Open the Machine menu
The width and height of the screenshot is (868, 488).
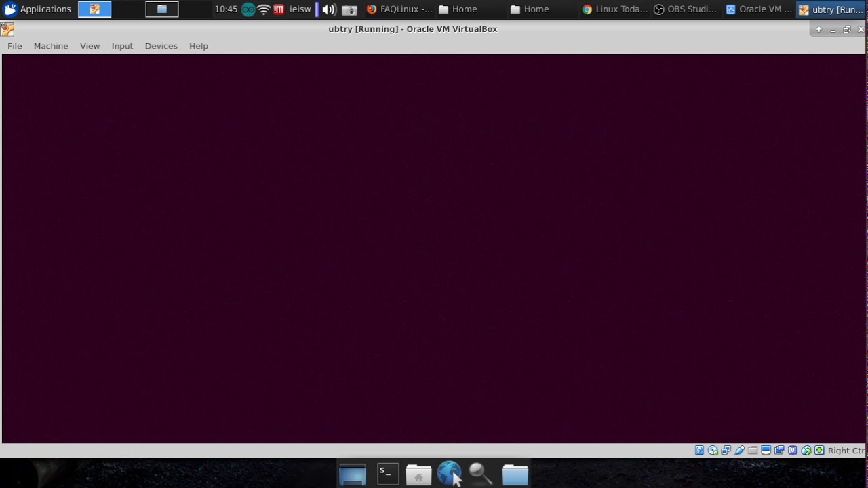point(51,45)
